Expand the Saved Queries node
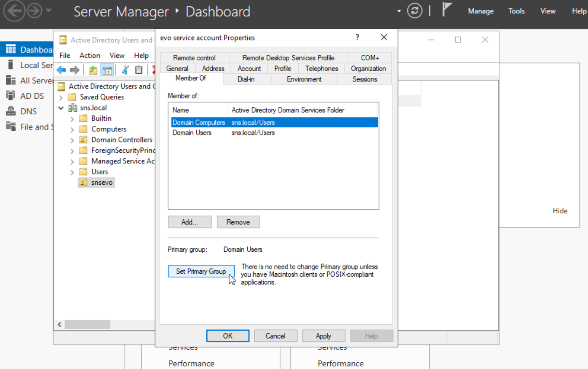The width and height of the screenshot is (588, 369). coord(61,97)
